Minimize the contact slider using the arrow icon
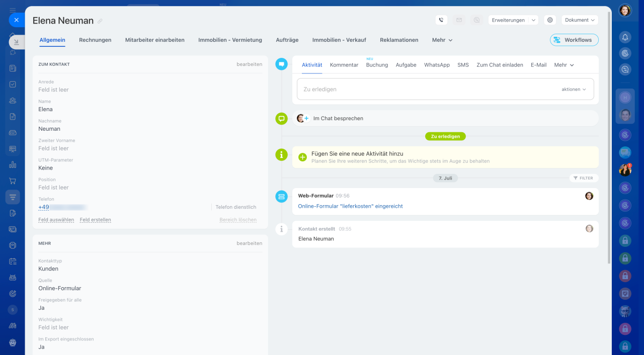This screenshot has width=644, height=355. [16, 42]
